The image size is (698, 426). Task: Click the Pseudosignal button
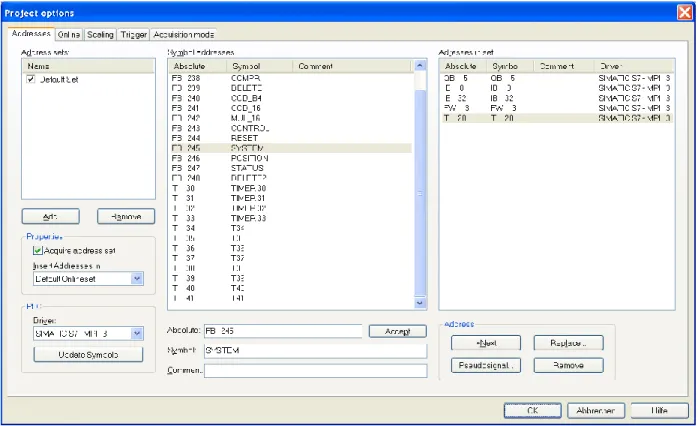[486, 365]
